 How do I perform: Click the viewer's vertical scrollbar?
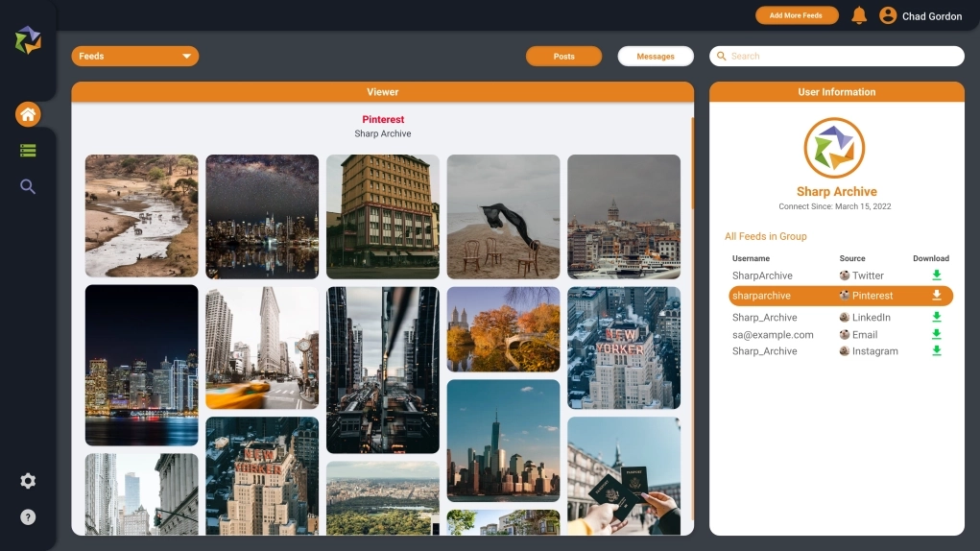(692, 163)
